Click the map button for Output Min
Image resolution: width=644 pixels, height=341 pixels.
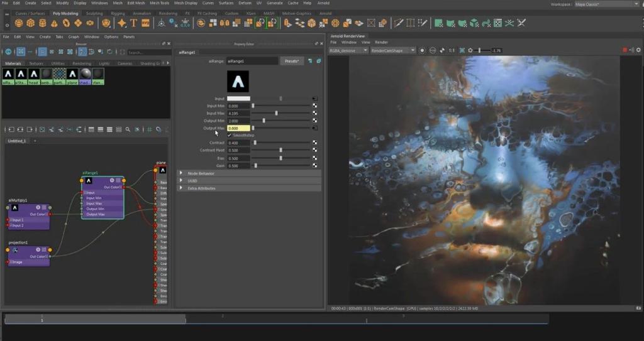tap(314, 121)
